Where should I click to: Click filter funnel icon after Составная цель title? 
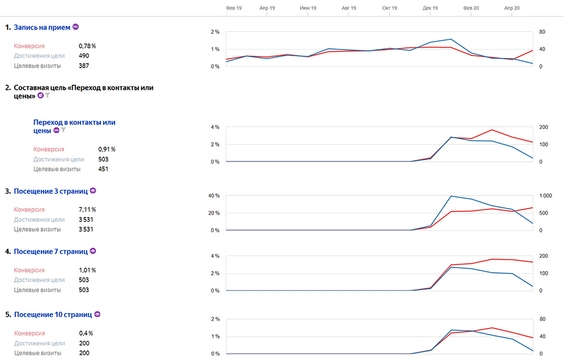point(47,96)
